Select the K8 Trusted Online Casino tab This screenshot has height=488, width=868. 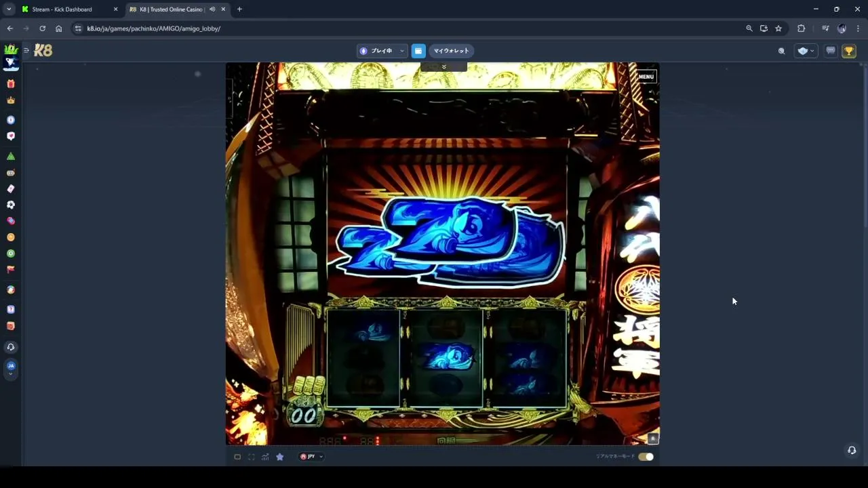tap(170, 9)
